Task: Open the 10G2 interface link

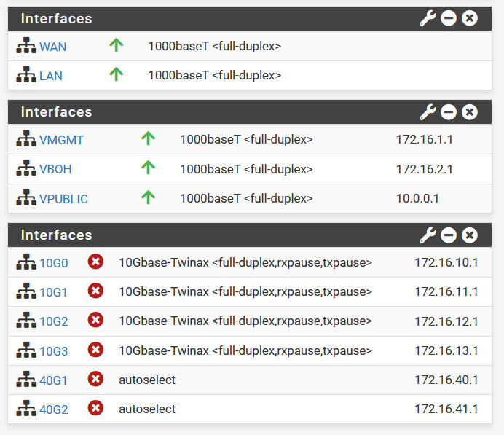Action: (53, 321)
